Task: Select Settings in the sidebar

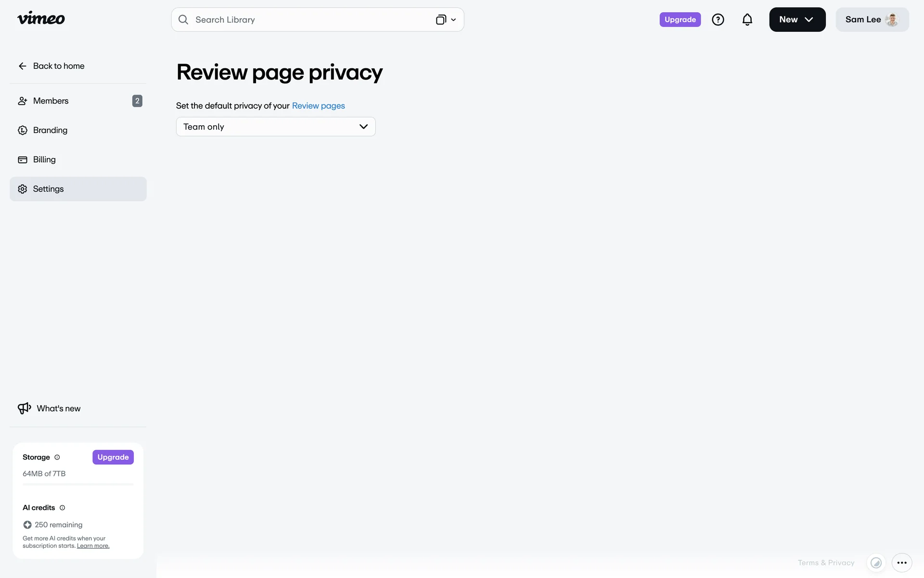Action: point(48,189)
